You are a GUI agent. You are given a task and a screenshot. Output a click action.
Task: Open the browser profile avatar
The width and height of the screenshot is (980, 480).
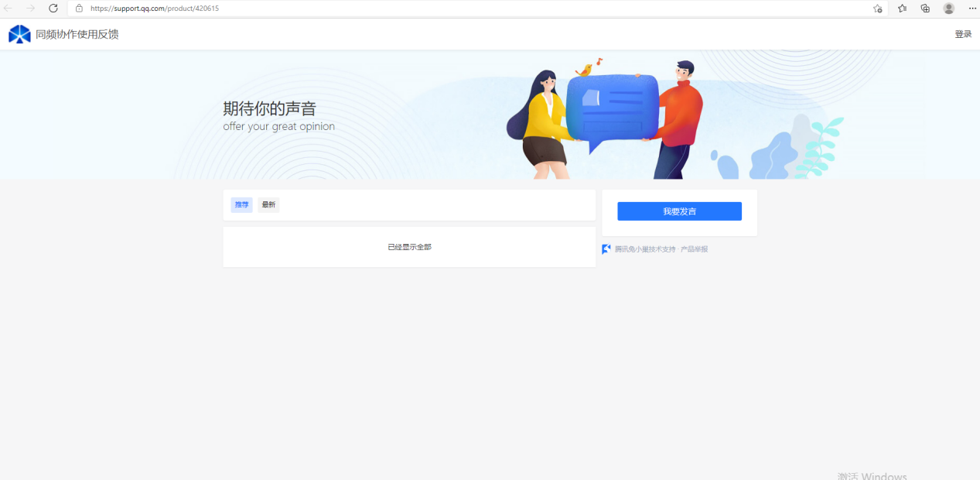tap(948, 9)
